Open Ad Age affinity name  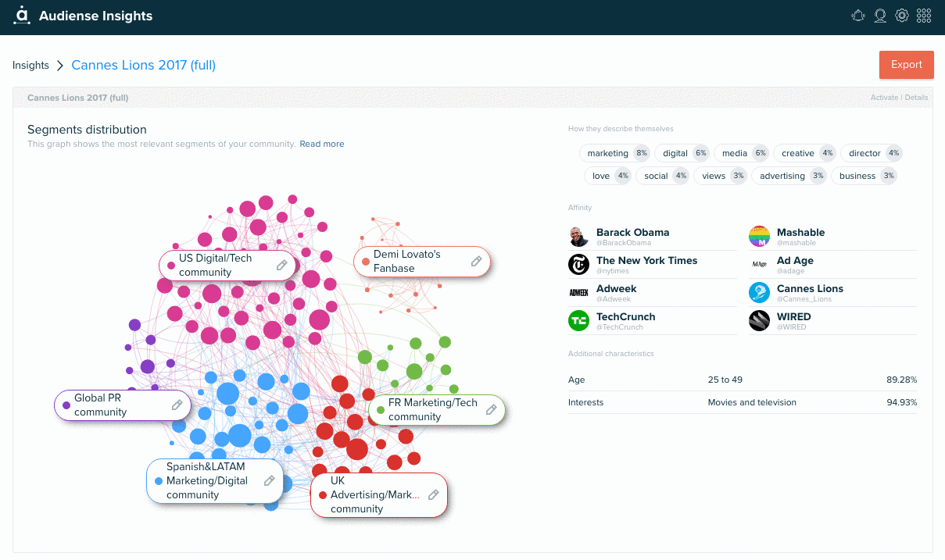(795, 261)
